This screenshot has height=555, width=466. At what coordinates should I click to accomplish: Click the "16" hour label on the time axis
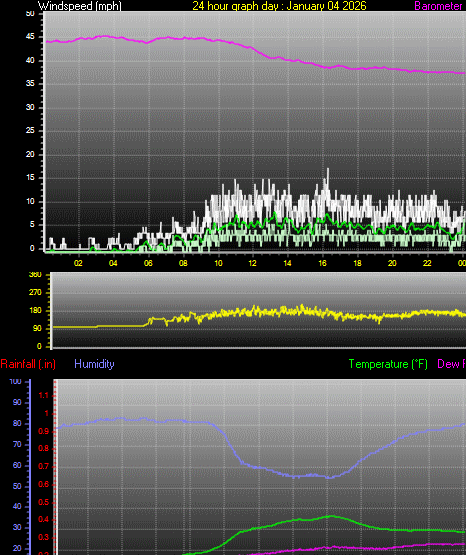point(322,263)
